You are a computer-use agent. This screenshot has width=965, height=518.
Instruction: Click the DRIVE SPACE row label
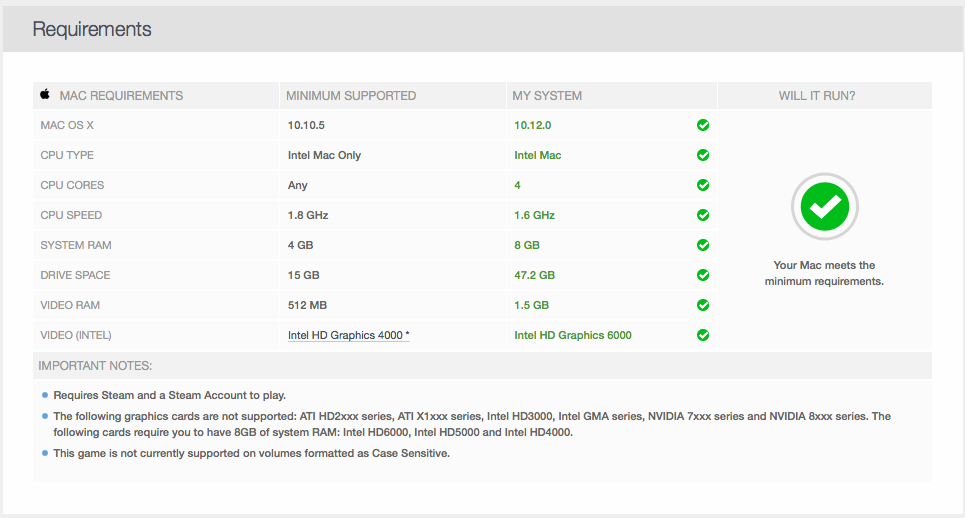[x=75, y=275]
